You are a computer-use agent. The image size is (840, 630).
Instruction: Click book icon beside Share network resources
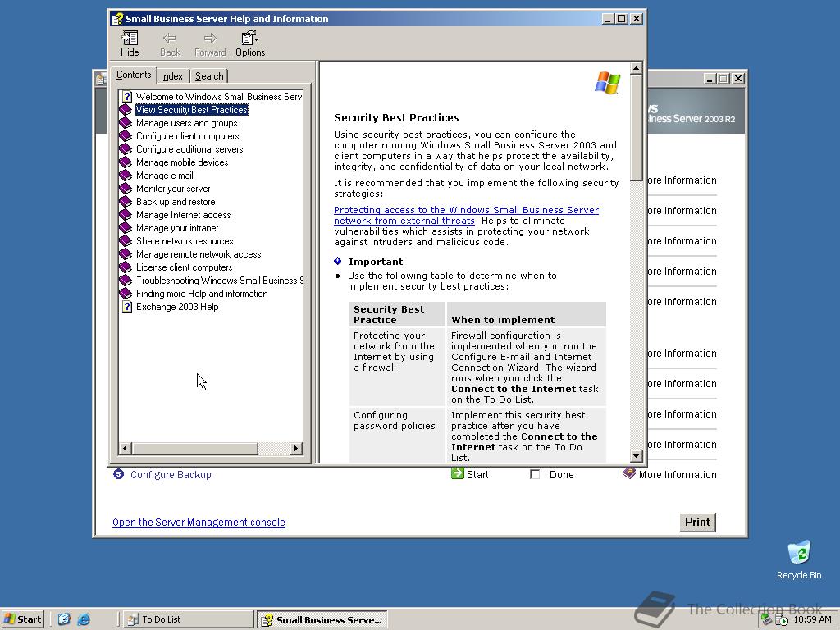click(x=126, y=241)
